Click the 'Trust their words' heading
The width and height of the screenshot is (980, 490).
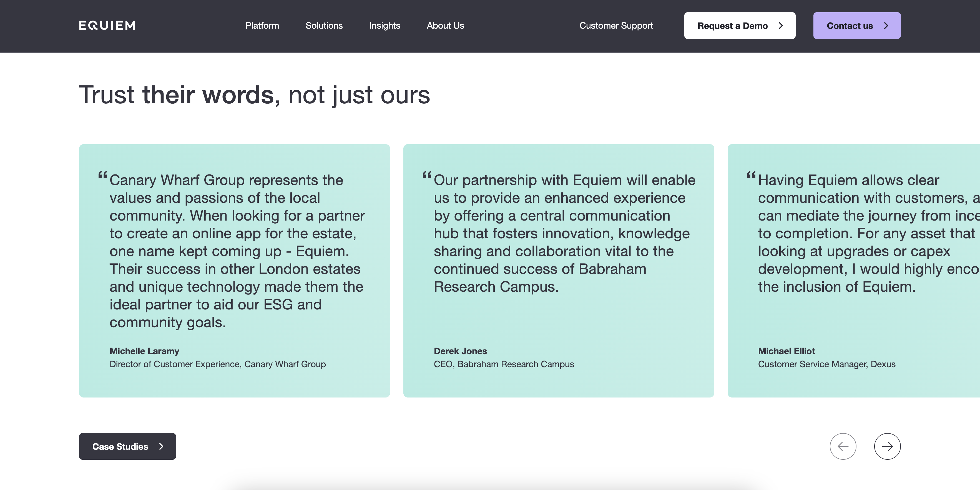[254, 94]
